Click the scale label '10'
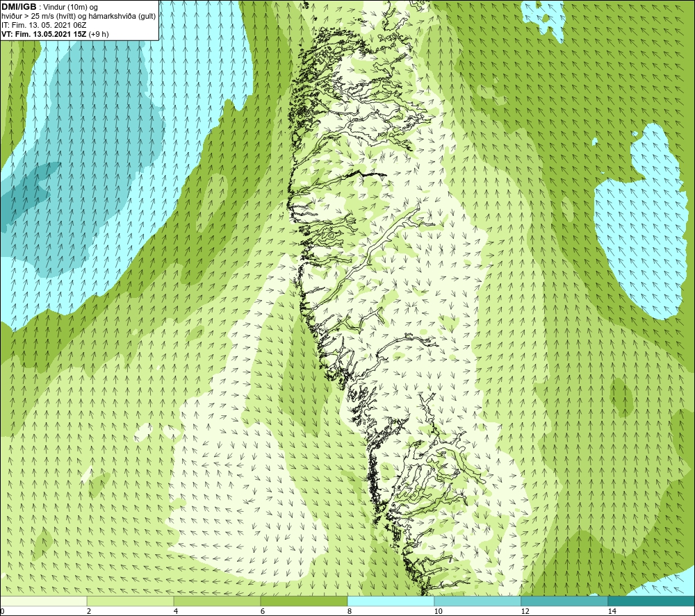The image size is (695, 616). (438, 612)
